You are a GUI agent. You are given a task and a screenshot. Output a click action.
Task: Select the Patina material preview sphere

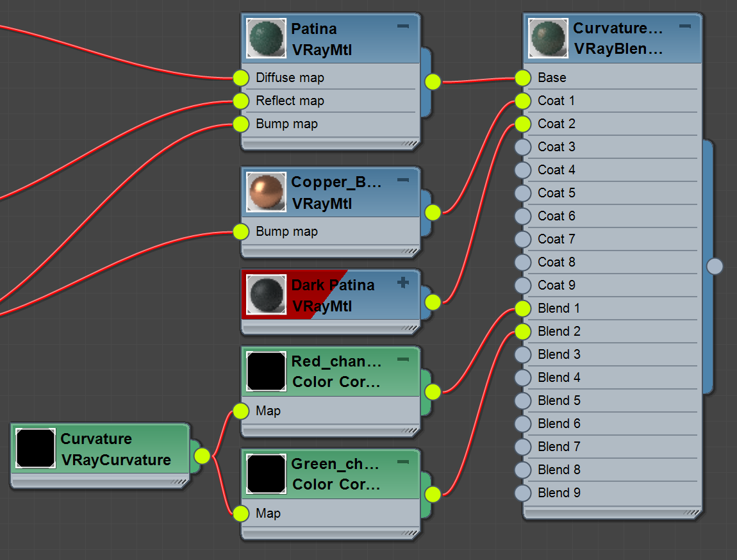(265, 38)
